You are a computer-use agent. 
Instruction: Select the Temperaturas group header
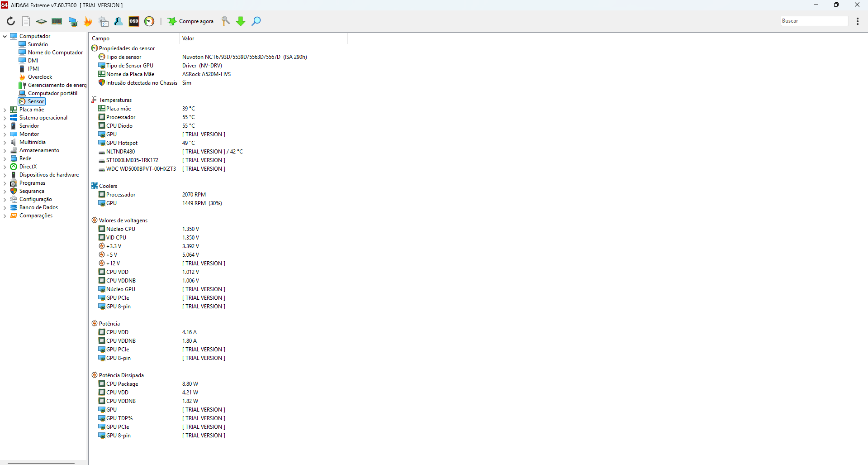coord(111,100)
